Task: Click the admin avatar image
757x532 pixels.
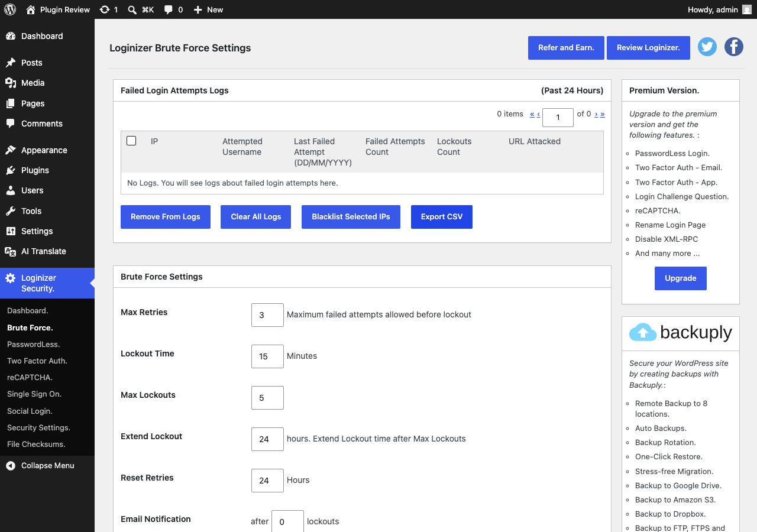Action: click(x=747, y=9)
